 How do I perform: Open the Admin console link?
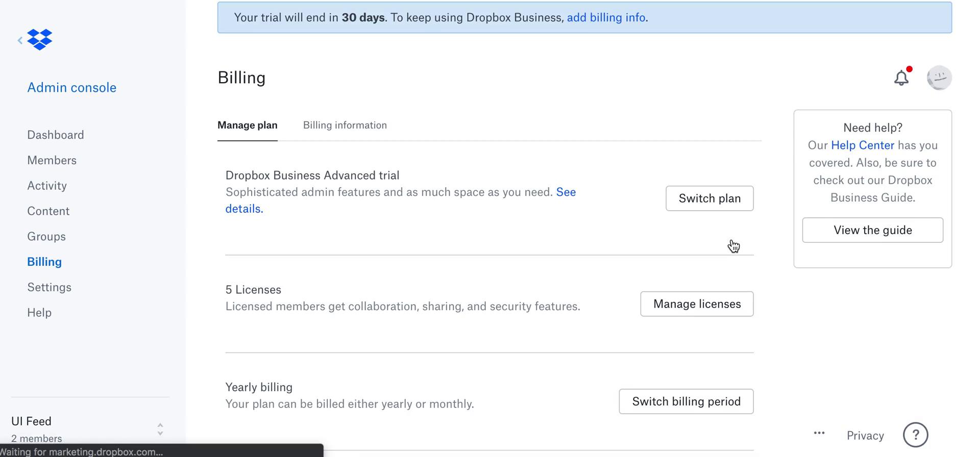pos(72,87)
